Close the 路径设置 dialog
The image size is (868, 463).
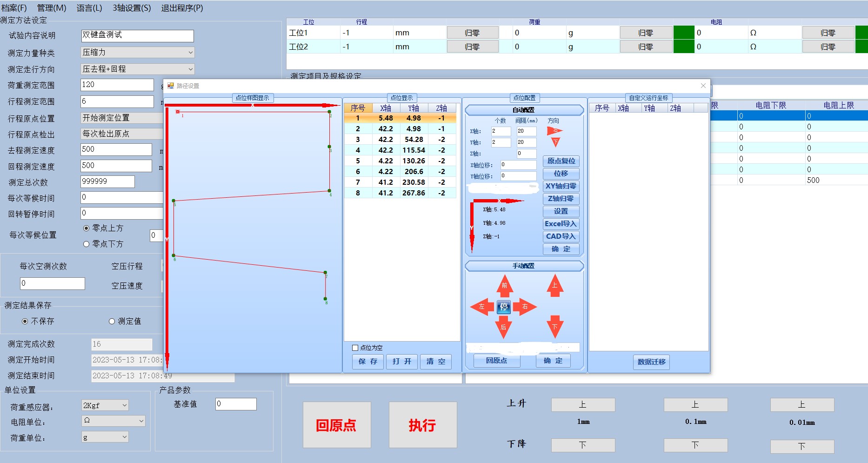click(x=703, y=86)
